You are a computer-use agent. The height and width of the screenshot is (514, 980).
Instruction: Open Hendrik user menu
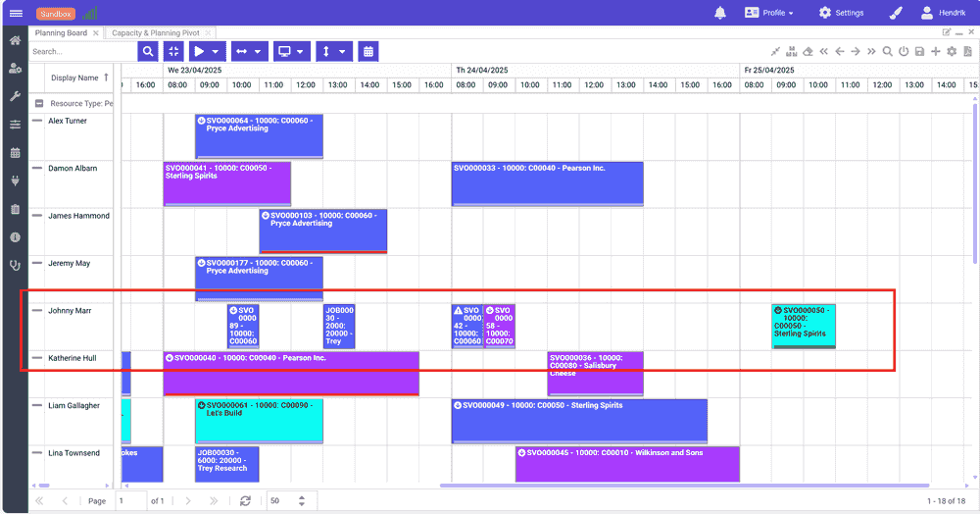943,13
